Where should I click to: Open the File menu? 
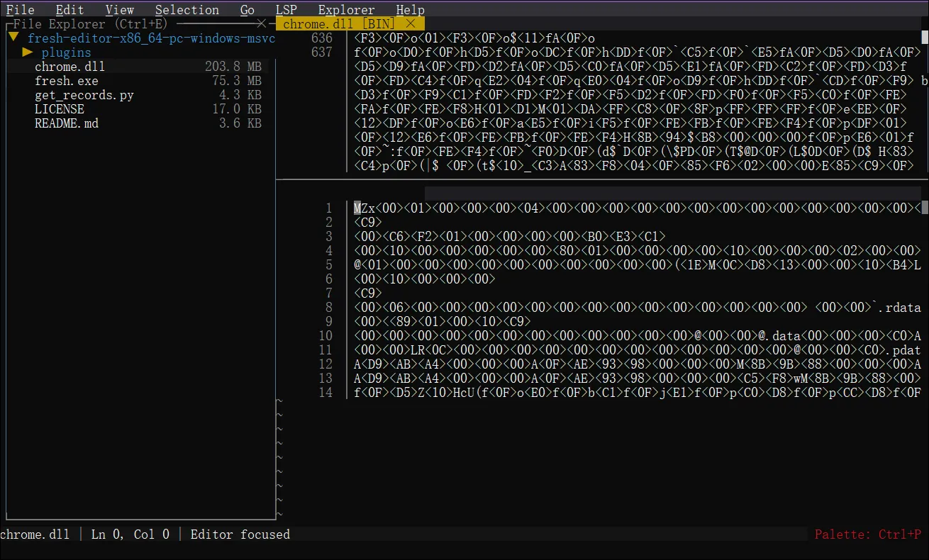tap(20, 10)
